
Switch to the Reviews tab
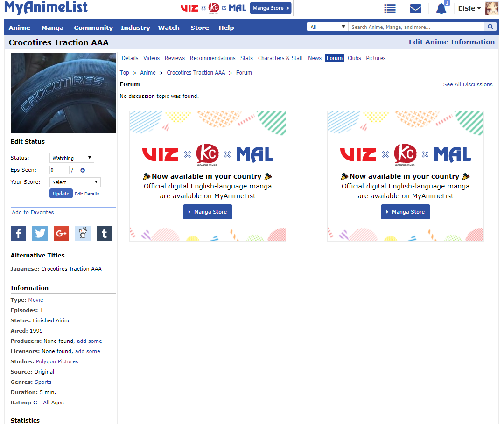pos(175,58)
